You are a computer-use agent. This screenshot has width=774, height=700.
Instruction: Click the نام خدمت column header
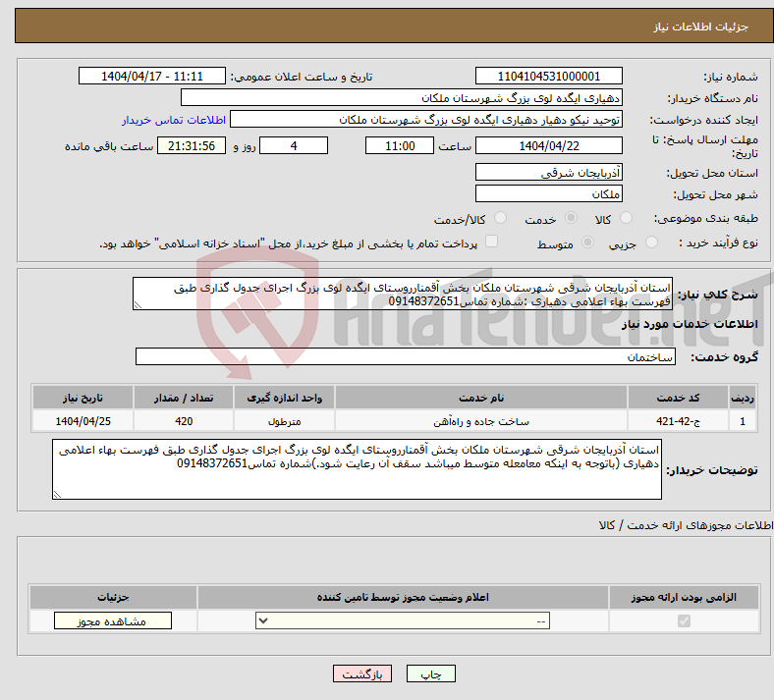coord(481,398)
